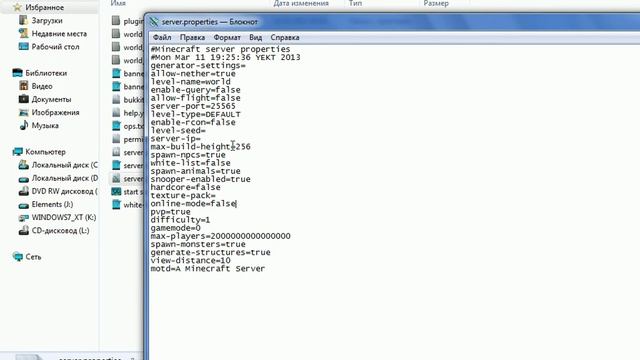Open the Вид menu in Notepad
The image size is (640, 360).
click(x=256, y=38)
